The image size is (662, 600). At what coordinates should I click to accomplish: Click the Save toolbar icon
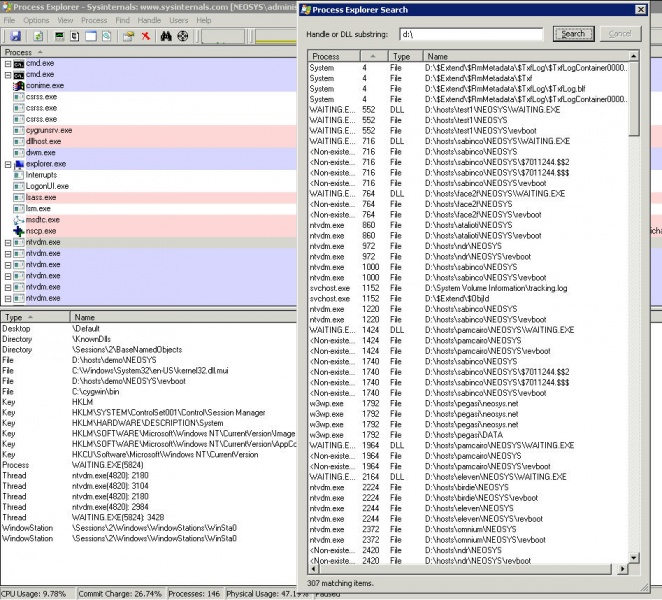pos(16,36)
